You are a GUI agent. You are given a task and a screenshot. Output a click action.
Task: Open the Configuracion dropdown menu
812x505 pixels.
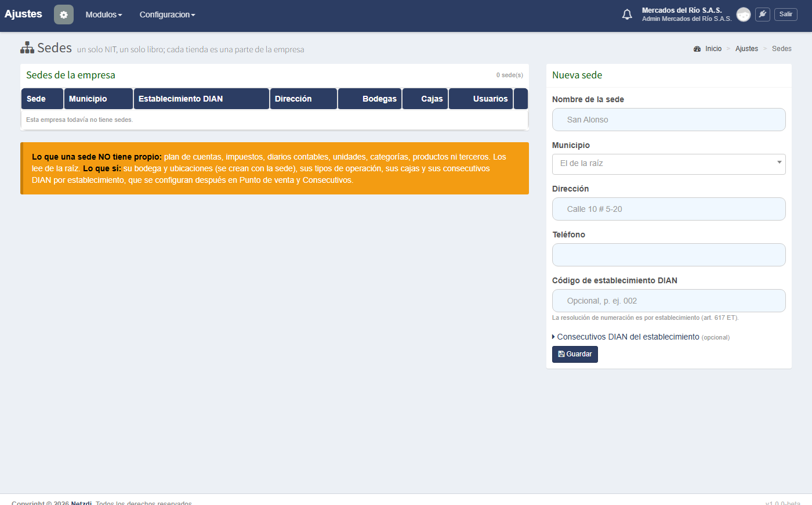pos(167,15)
